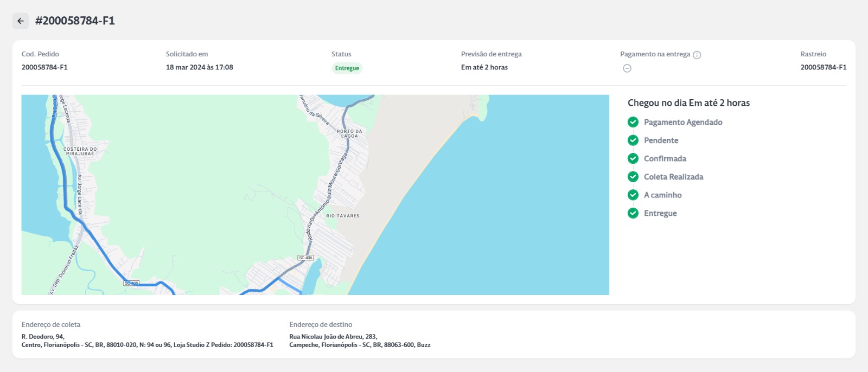868x372 pixels.
Task: Click the Pendente green check icon
Action: pos(633,140)
